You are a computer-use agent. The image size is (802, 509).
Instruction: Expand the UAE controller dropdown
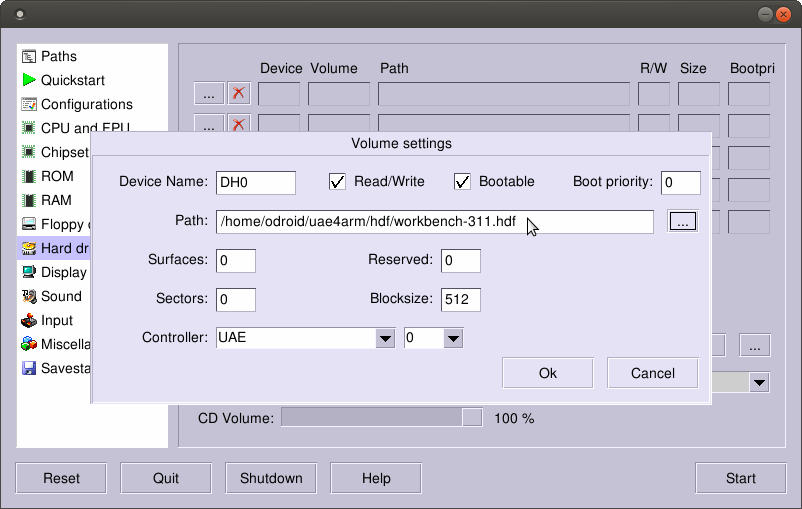coord(385,338)
